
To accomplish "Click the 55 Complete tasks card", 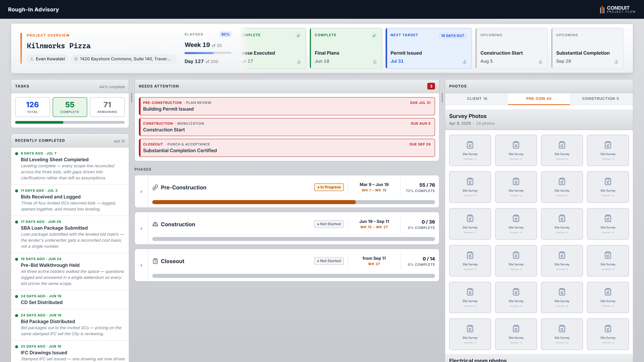I will [70, 107].
